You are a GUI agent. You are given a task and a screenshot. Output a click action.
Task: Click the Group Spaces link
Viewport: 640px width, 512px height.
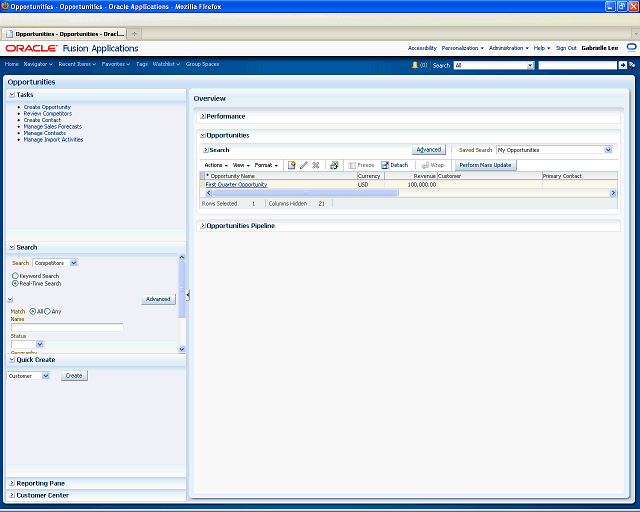coord(202,64)
